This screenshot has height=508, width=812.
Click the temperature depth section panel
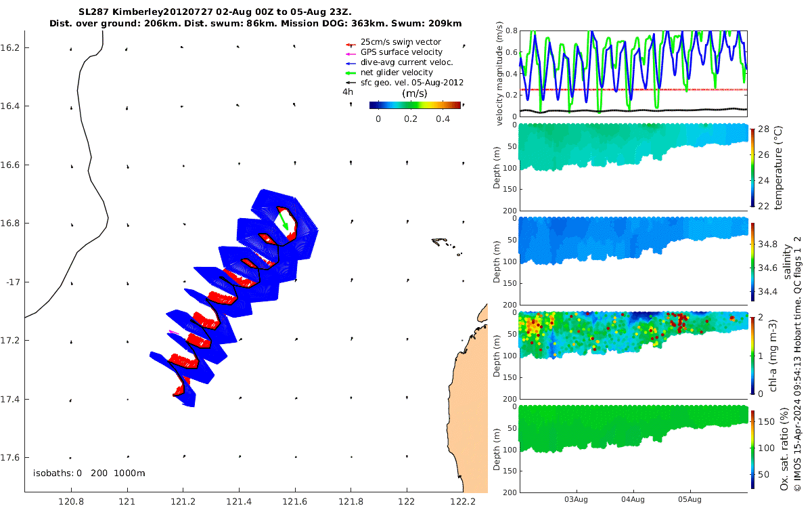[633, 167]
